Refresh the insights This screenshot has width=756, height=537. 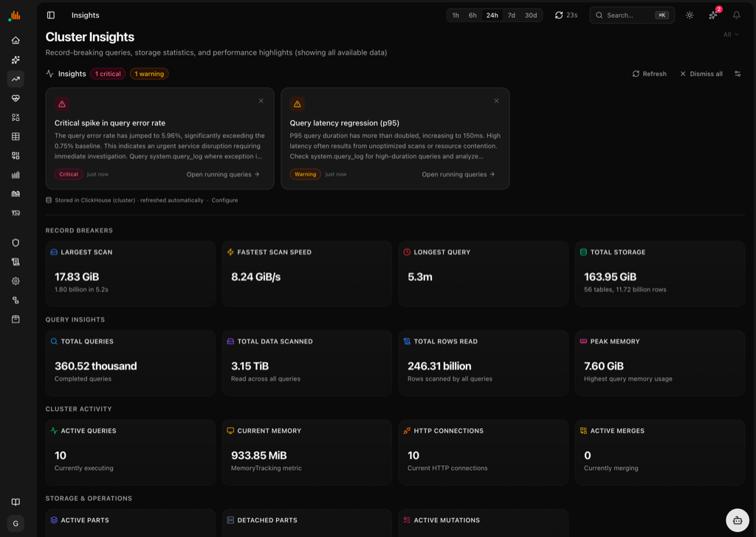(650, 74)
